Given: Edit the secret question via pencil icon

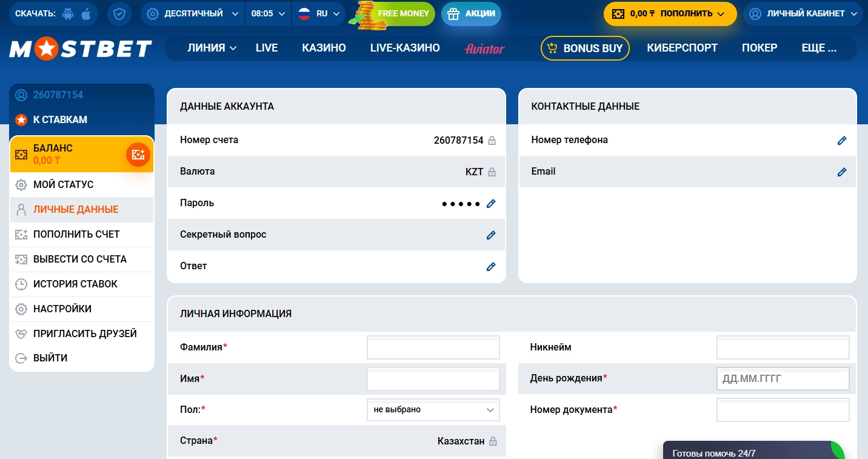Looking at the screenshot, I should (x=491, y=235).
